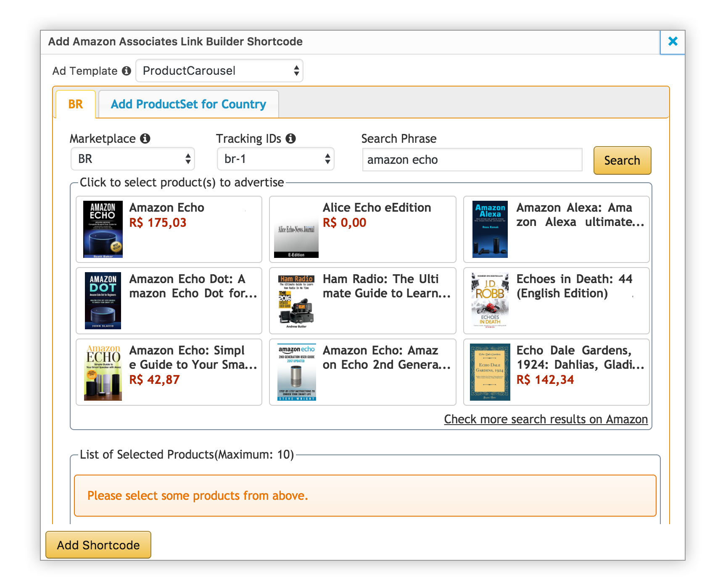Click the Add Shortcode button
This screenshot has width=723, height=588.
(98, 545)
